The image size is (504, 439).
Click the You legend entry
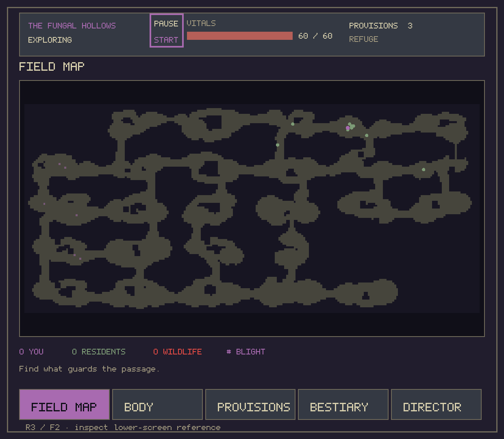point(31,352)
